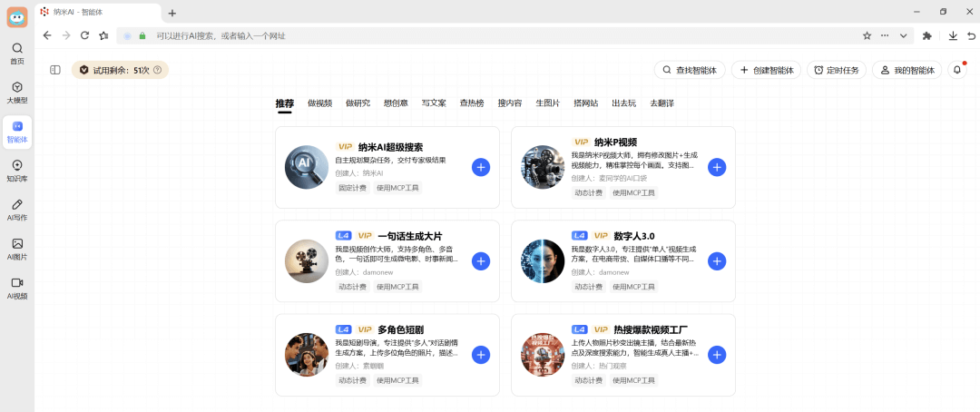Open the notification bell
The height and width of the screenshot is (412, 980).
(x=957, y=70)
